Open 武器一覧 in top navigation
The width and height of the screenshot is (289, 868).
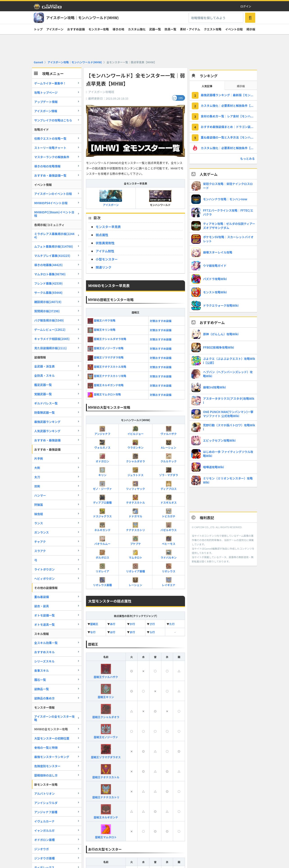pos(155,29)
